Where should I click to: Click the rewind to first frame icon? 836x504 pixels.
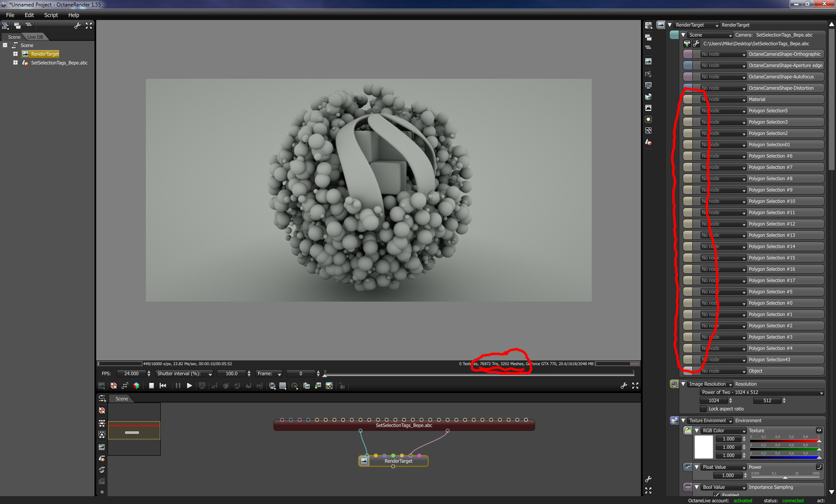(x=163, y=386)
